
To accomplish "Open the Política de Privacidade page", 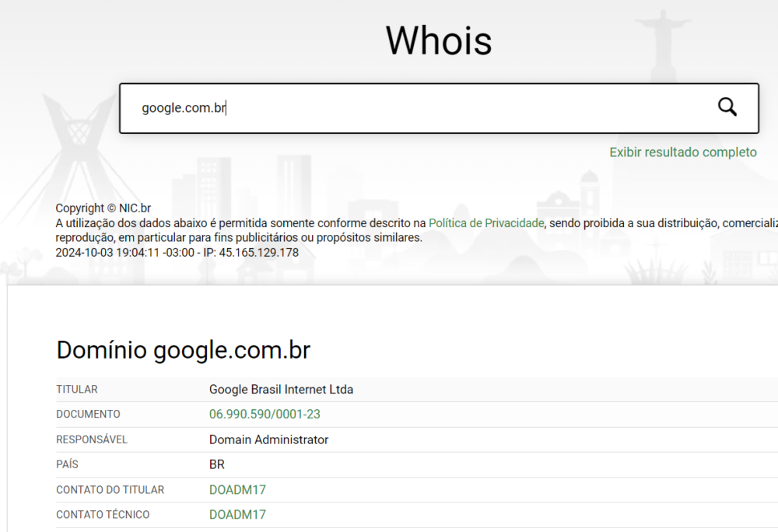I will point(485,222).
